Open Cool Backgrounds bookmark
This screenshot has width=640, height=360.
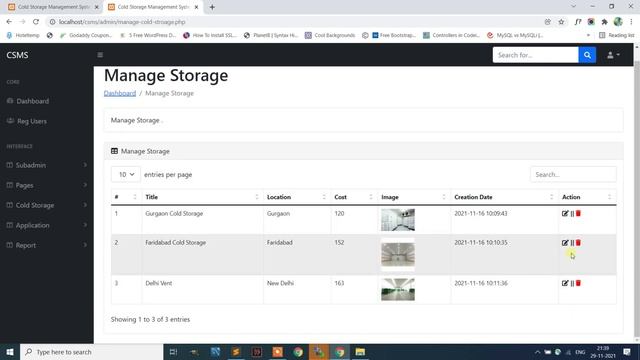click(x=330, y=35)
